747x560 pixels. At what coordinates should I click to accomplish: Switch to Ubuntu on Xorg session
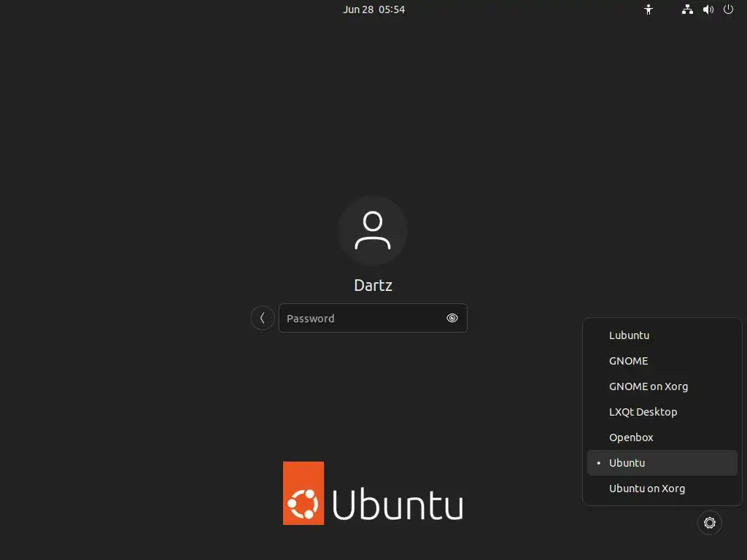point(662,489)
